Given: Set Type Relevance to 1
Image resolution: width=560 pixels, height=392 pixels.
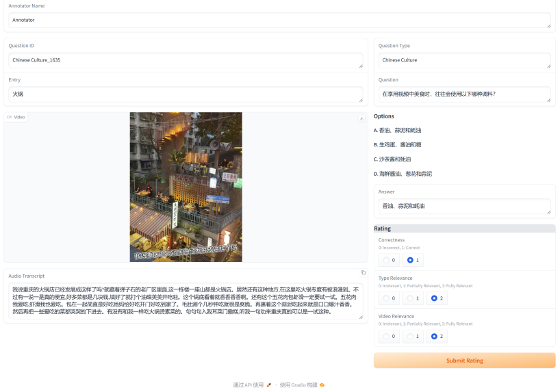Looking at the screenshot, I should click(x=413, y=298).
